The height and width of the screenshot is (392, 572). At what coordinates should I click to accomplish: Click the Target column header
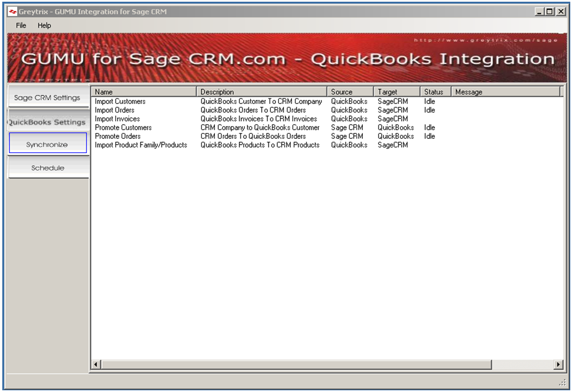point(397,92)
